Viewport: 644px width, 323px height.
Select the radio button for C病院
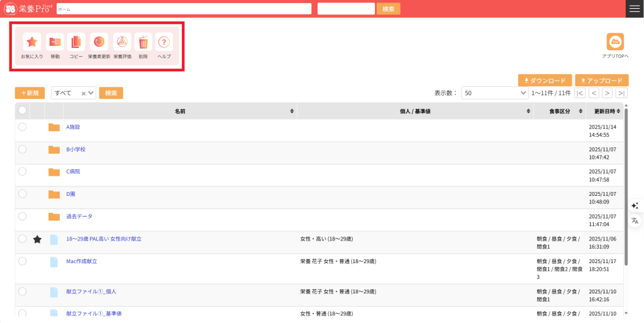[x=23, y=171]
